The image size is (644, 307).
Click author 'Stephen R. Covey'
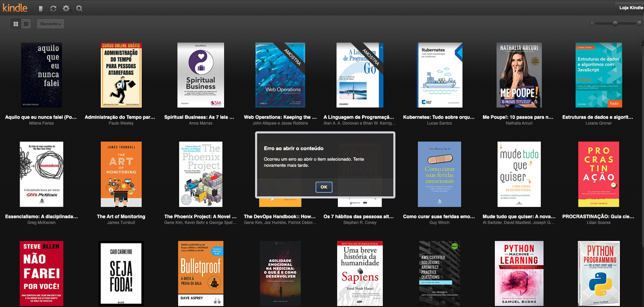360,223
